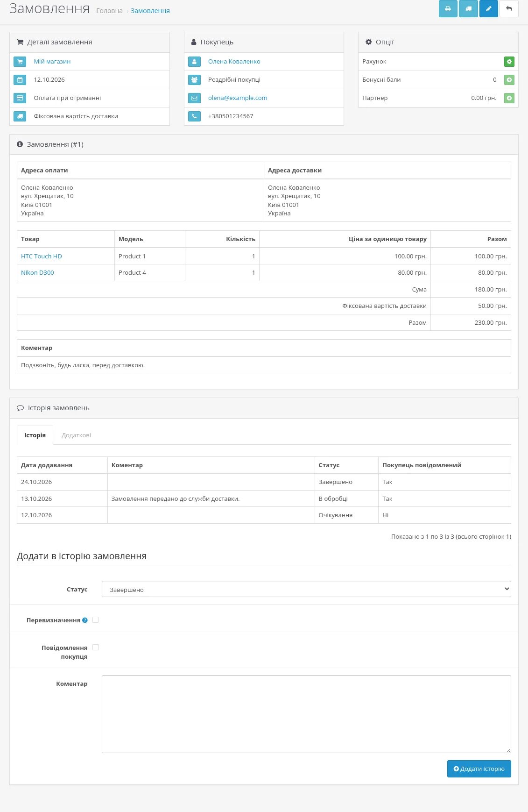The image size is (528, 812).
Task: Click the history comment about служби доставки
Action: (176, 499)
